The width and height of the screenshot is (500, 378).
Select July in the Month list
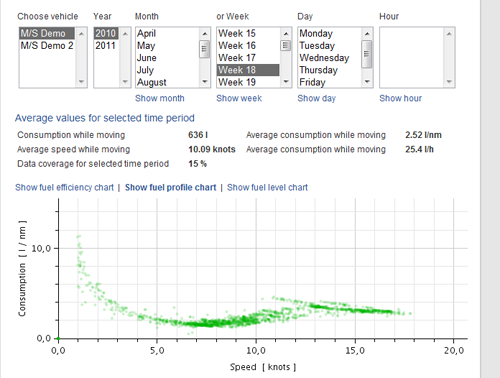(x=167, y=70)
